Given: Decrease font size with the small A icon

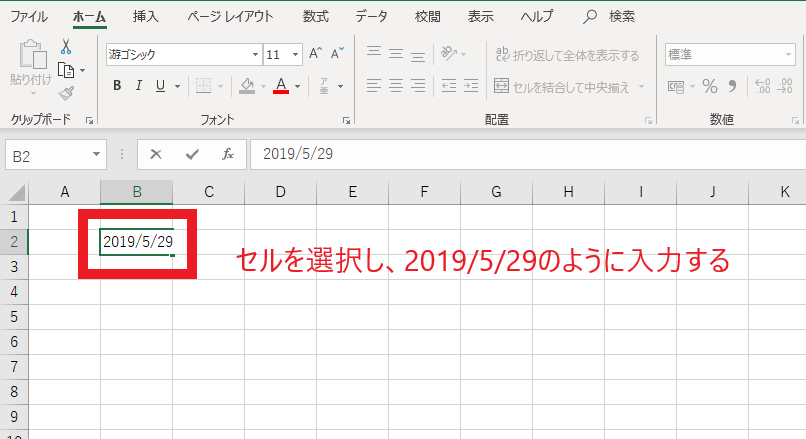Looking at the screenshot, I should tap(337, 53).
